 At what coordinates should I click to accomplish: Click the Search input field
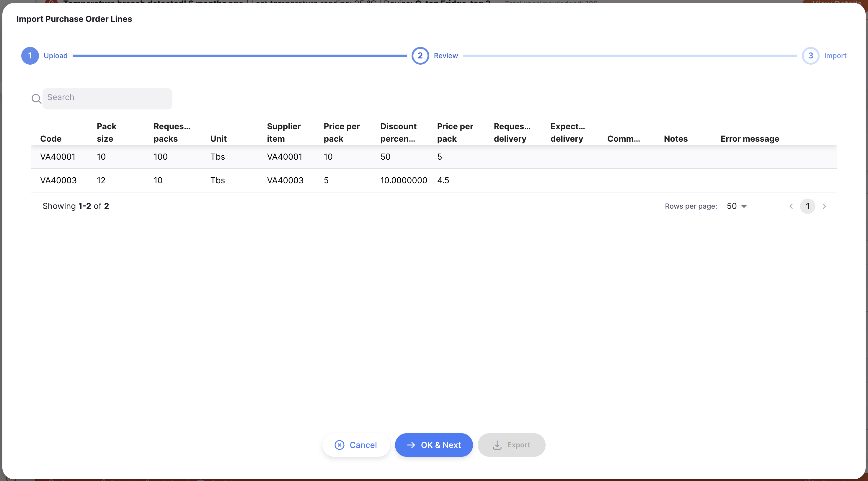click(107, 98)
